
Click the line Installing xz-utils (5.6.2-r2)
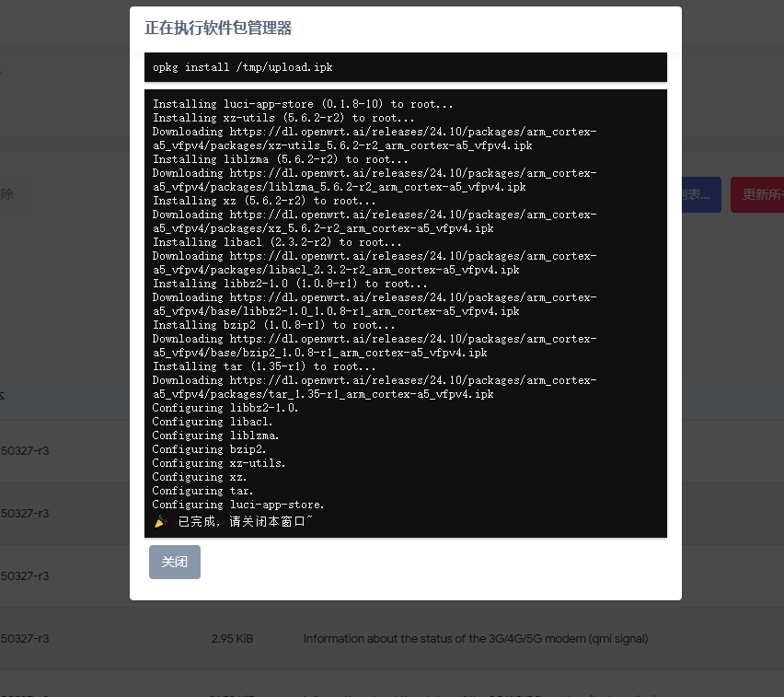283,118
